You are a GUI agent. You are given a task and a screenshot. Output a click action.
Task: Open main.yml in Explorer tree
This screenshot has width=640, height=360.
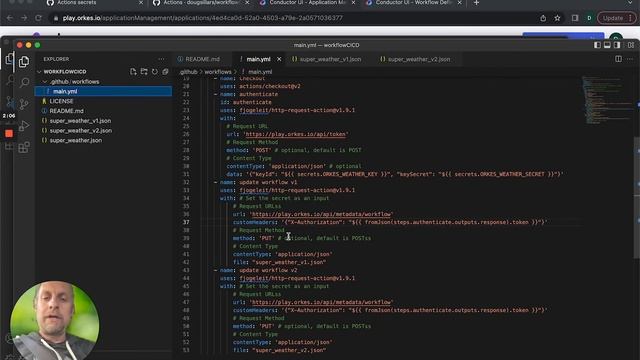tap(103, 91)
